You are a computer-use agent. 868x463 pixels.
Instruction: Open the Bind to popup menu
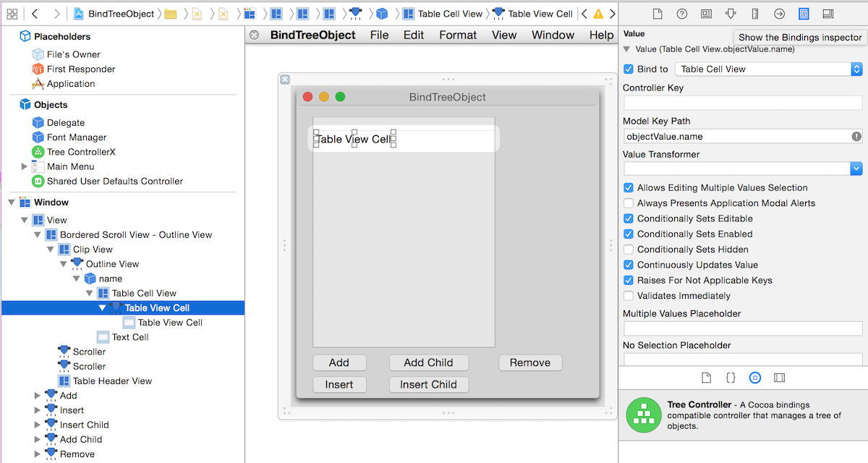768,69
